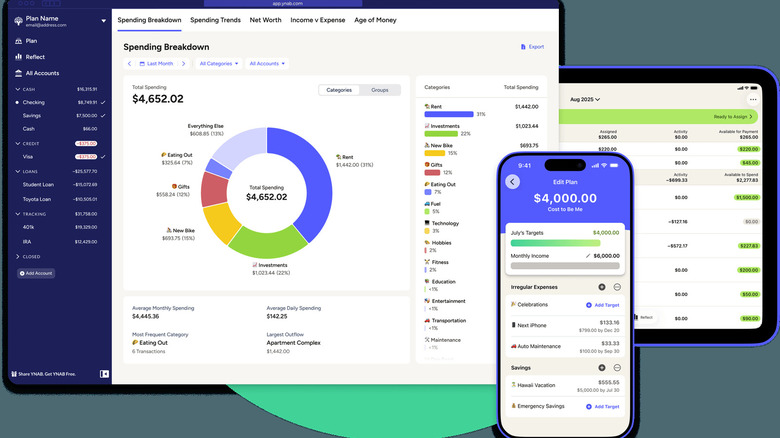Open the All Accounts filter dropdown
780x438 pixels.
[267, 64]
